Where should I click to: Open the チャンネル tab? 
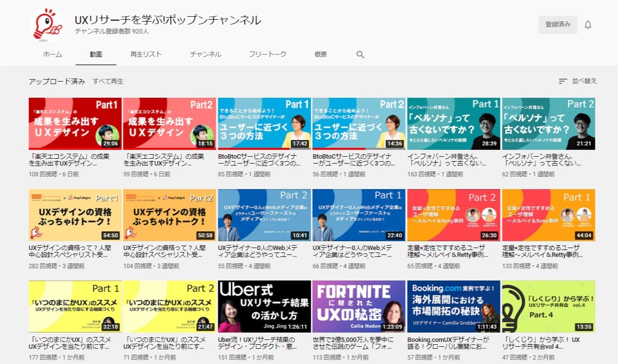(206, 55)
